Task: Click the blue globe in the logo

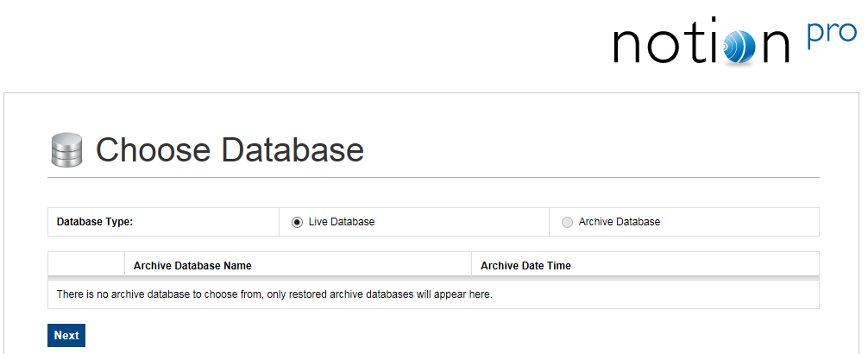Action: tap(740, 47)
